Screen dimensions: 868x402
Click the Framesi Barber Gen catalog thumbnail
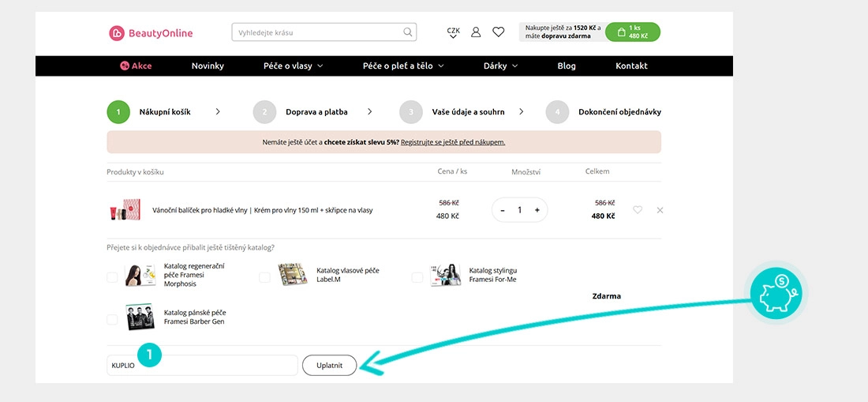[x=140, y=317]
